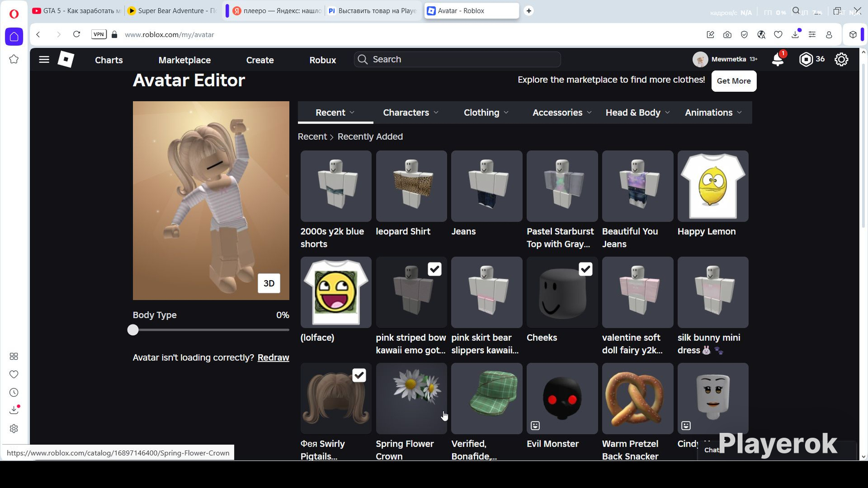Viewport: 868px width, 488px height.
Task: Open the Marketplace navigation item
Action: (185, 60)
